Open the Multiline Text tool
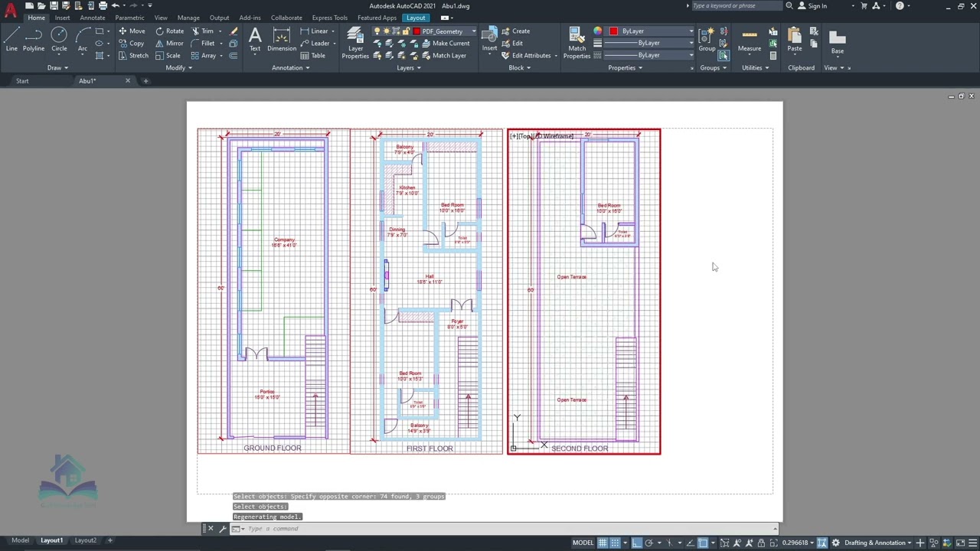980x551 pixels. (x=255, y=38)
